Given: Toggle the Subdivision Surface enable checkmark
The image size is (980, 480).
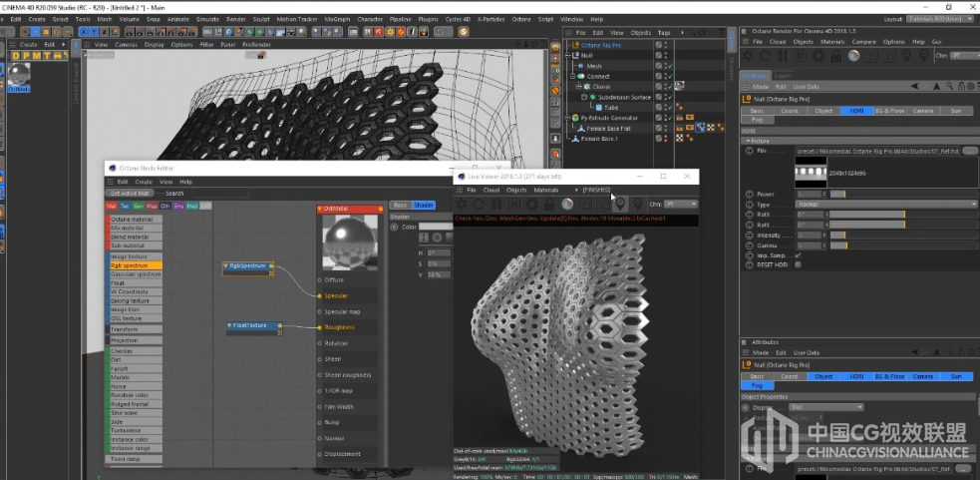Looking at the screenshot, I should [669, 97].
